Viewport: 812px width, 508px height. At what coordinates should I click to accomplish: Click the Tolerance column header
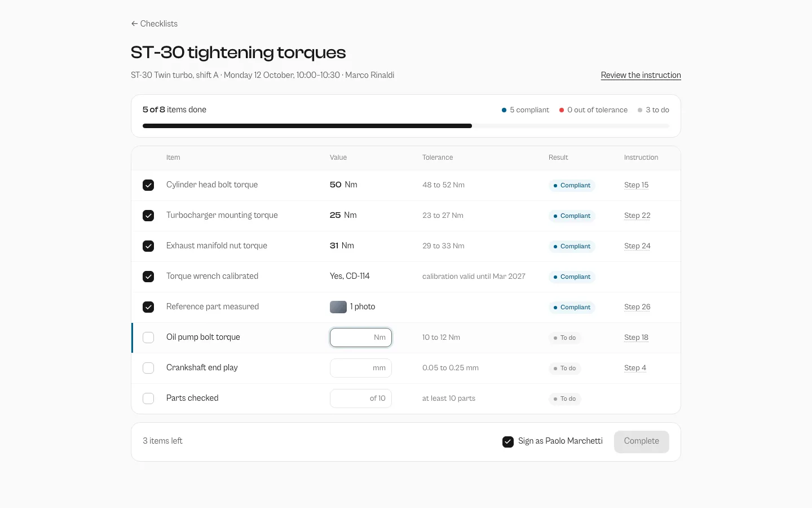coord(438,157)
